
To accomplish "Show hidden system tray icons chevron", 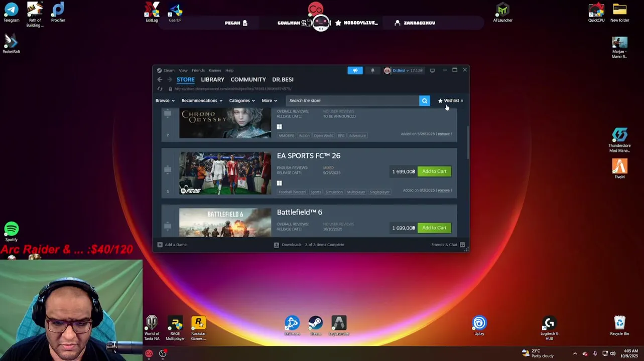I will coord(575,353).
